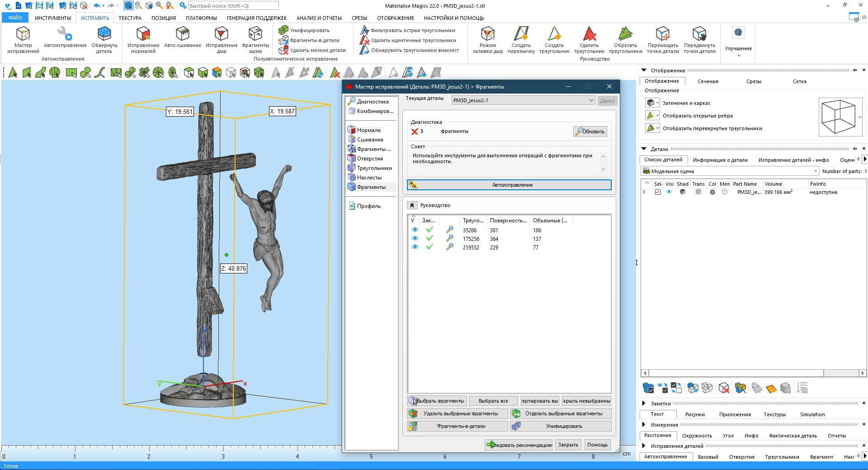Image resolution: width=868 pixels, height=470 pixels.
Task: Switch to the ИНСТРУМЕНТЫ ribbon tab
Action: [x=53, y=18]
